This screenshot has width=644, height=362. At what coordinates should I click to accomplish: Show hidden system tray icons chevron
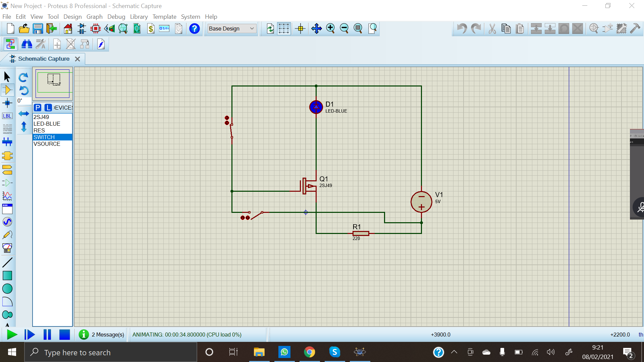pyautogui.click(x=454, y=352)
